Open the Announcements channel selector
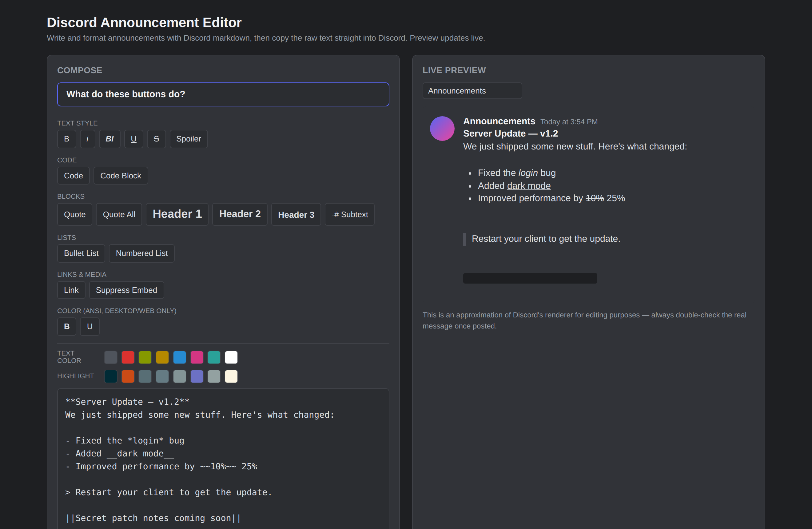 click(x=472, y=91)
